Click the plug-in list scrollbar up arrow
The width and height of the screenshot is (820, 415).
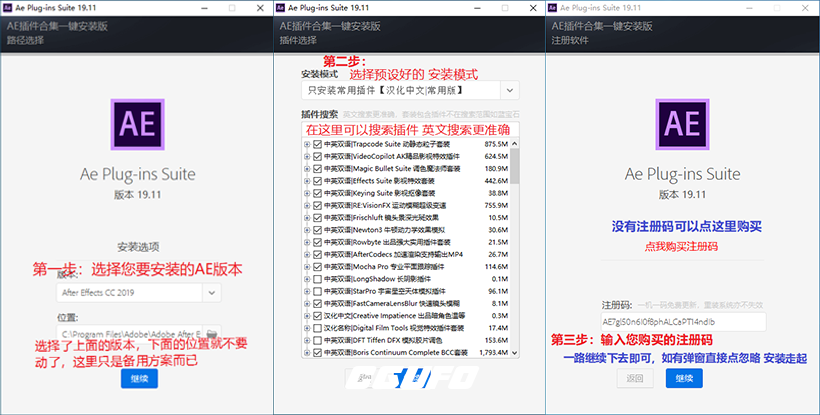pyautogui.click(x=515, y=143)
